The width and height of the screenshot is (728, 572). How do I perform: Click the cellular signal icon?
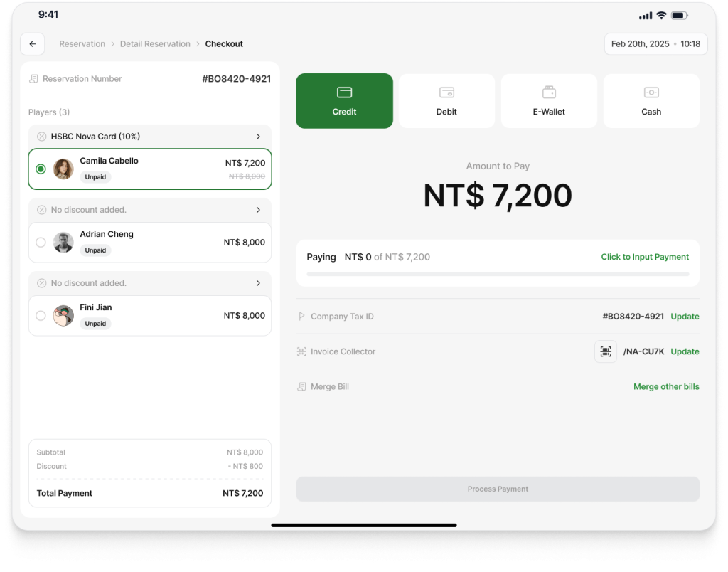[646, 16]
